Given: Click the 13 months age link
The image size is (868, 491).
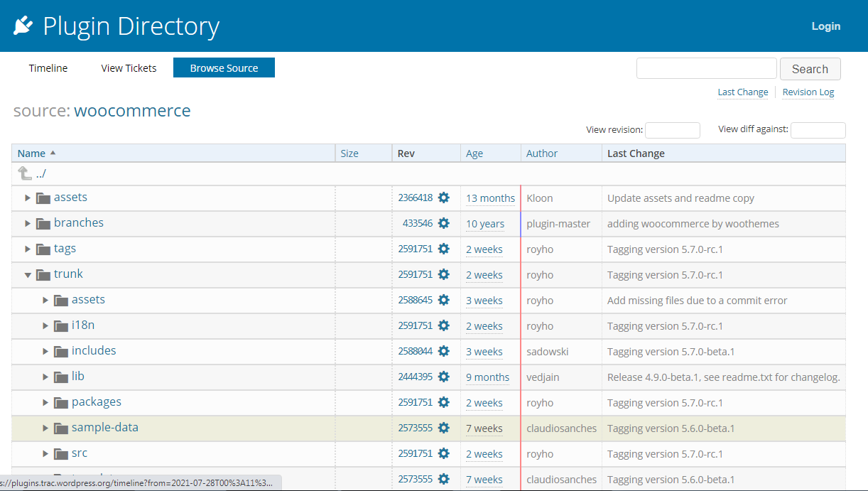Looking at the screenshot, I should tap(490, 198).
